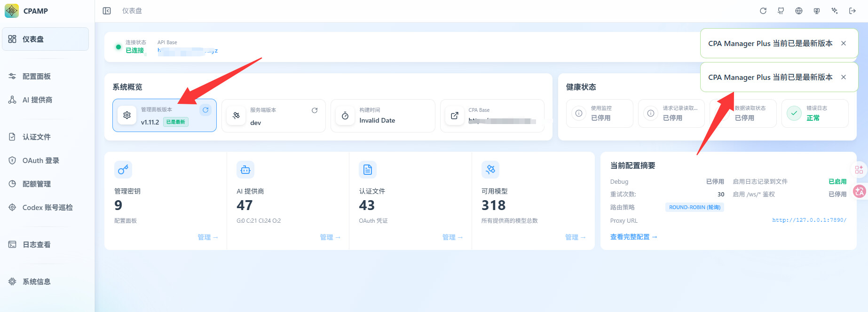Click the G:0 C:21 Cl:24 O:2 breakdown text
Image resolution: width=868 pixels, height=312 pixels.
(x=259, y=220)
